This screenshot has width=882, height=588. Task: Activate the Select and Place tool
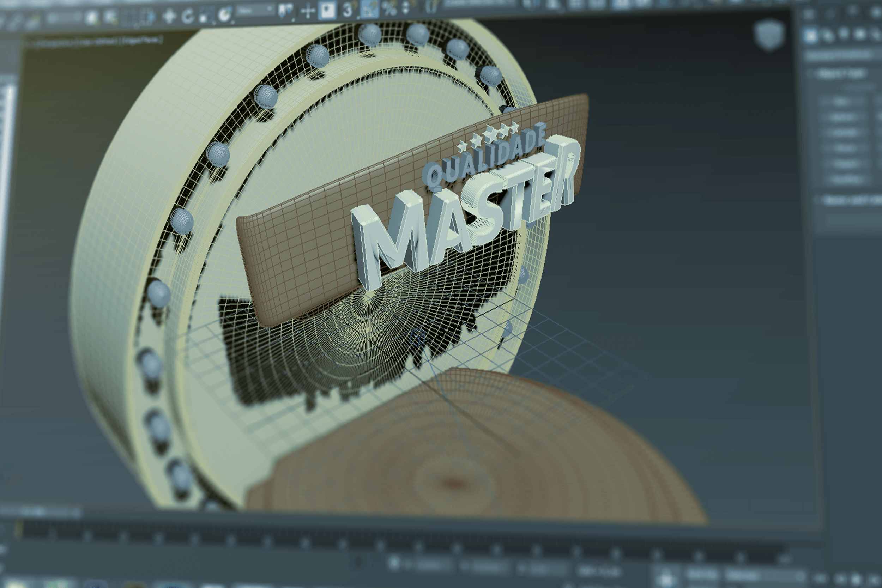(x=224, y=15)
